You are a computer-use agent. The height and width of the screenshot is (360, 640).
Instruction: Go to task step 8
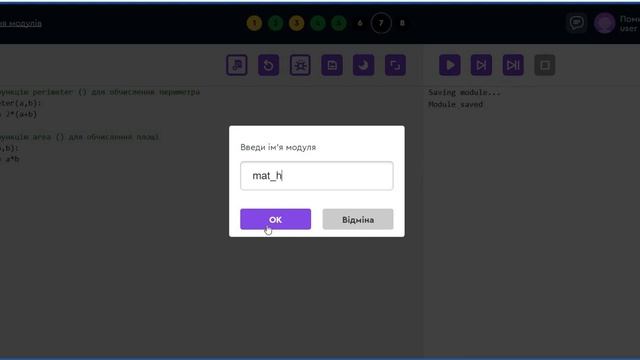click(x=402, y=23)
